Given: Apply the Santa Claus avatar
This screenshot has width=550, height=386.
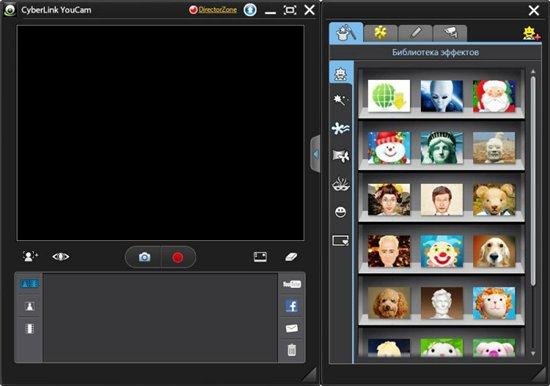Looking at the screenshot, I should [x=494, y=96].
